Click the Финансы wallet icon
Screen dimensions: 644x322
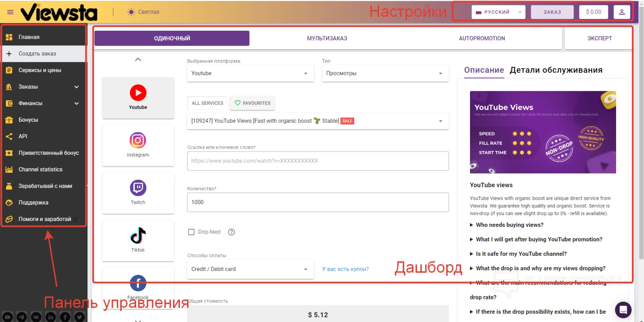pos(9,103)
